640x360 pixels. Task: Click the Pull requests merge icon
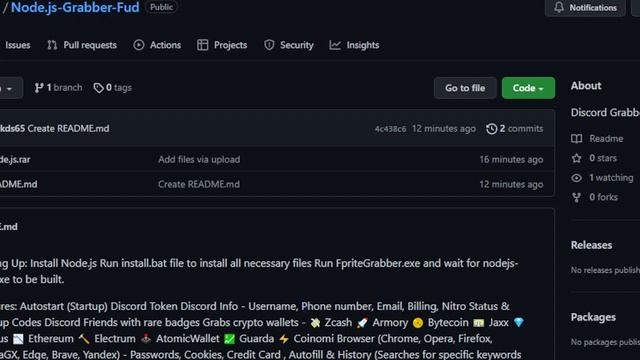point(52,45)
